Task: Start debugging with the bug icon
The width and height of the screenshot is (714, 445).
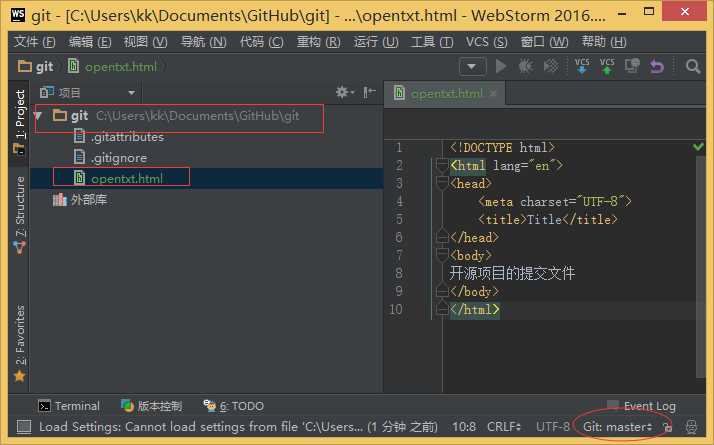Action: tap(525, 66)
